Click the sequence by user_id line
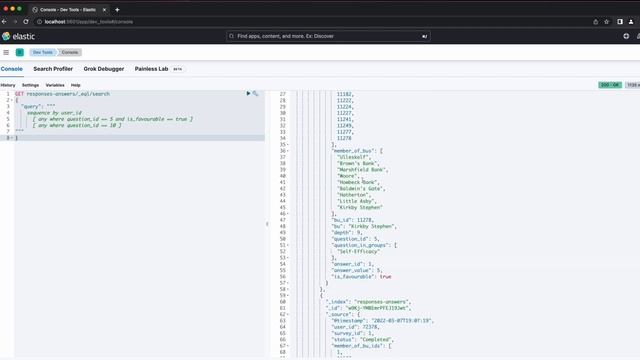The image size is (640, 360). [54, 113]
